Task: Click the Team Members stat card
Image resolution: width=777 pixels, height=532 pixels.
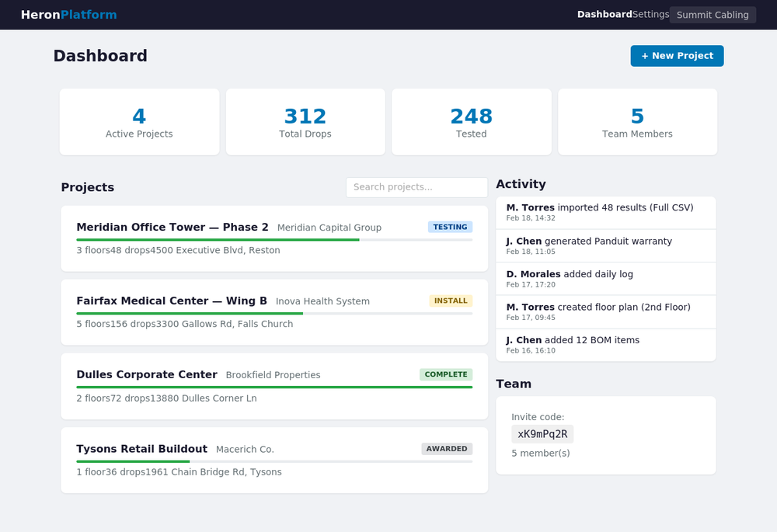Action: 637,121
